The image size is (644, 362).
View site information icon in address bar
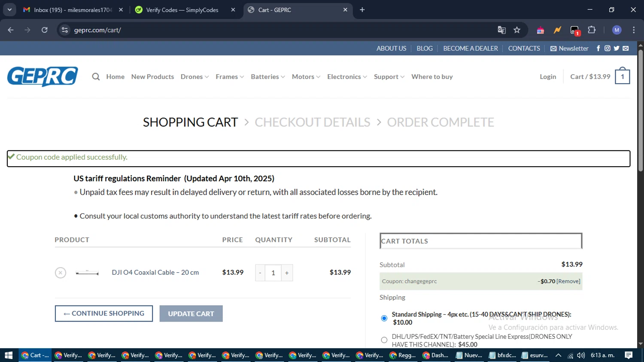click(65, 30)
